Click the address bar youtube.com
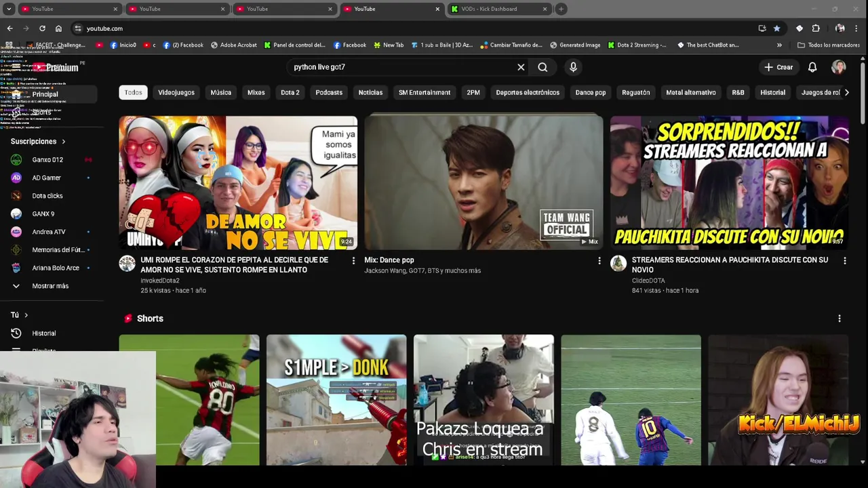 (104, 28)
